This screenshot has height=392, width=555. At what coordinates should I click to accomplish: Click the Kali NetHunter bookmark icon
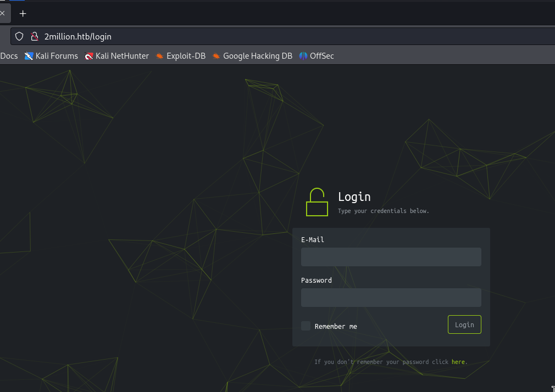89,56
